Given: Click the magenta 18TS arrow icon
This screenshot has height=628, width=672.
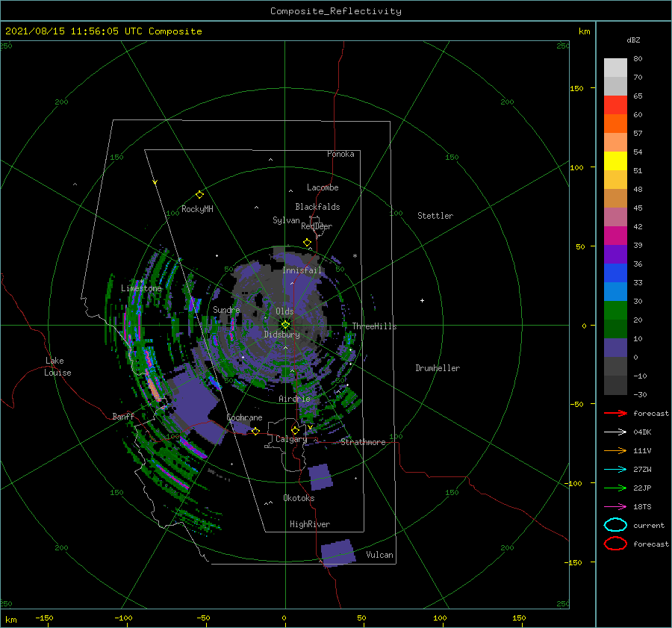Looking at the screenshot, I should [x=615, y=507].
